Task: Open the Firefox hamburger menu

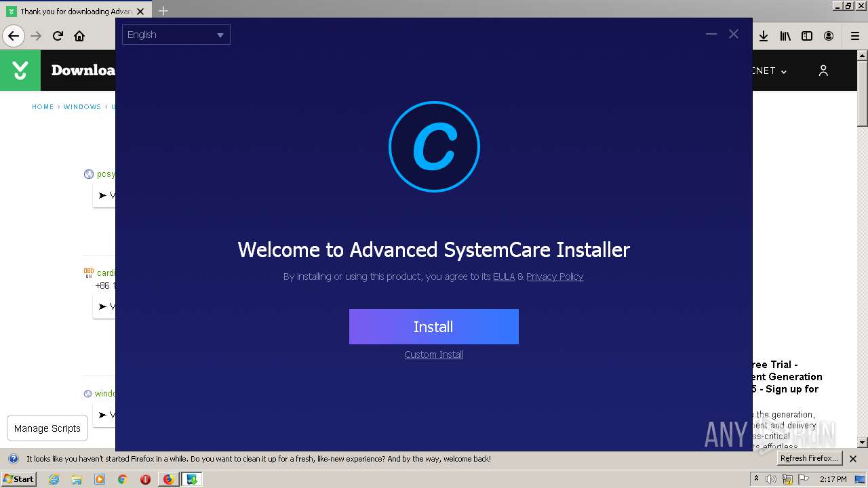Action: pyautogui.click(x=855, y=36)
